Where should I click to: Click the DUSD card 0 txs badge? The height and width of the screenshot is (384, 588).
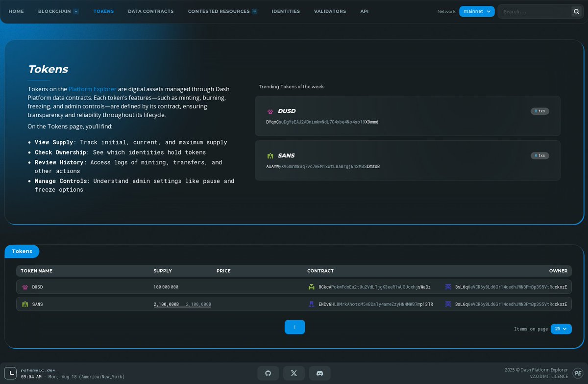[540, 111]
